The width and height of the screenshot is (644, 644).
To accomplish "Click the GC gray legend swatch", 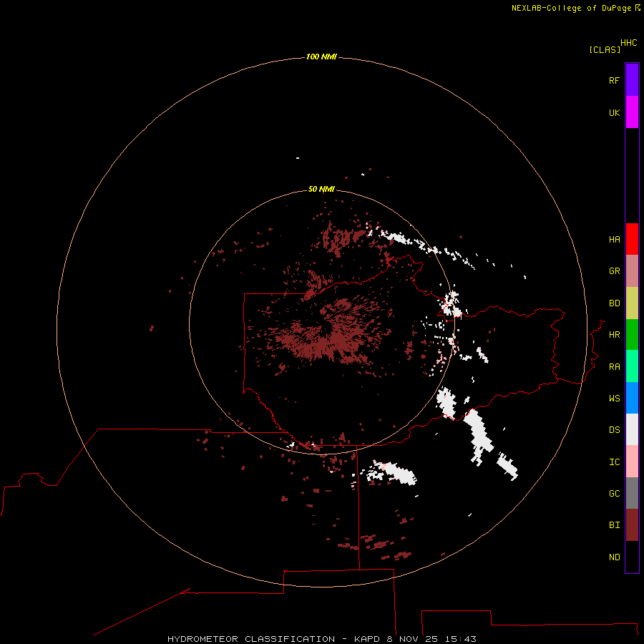I will (632, 493).
